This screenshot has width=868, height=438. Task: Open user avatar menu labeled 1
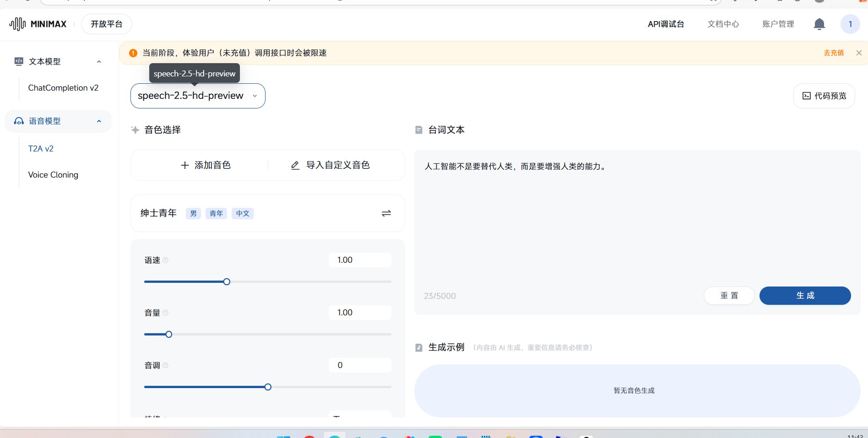tap(850, 24)
